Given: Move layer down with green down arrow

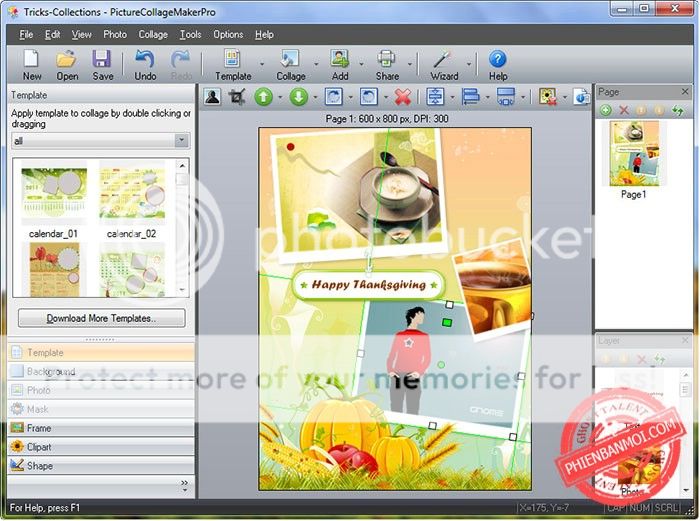Looking at the screenshot, I should [x=299, y=96].
